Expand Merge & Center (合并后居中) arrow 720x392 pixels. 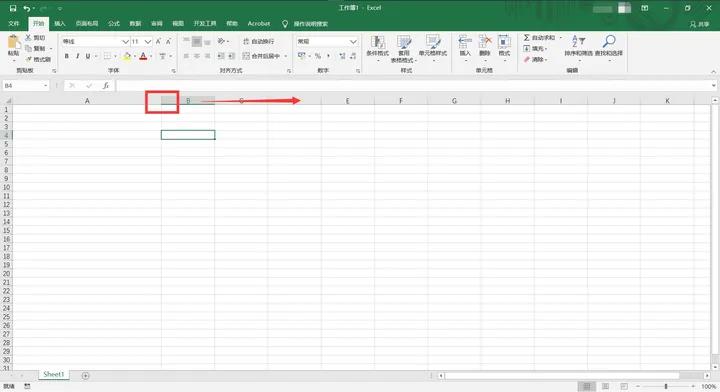(x=286, y=56)
